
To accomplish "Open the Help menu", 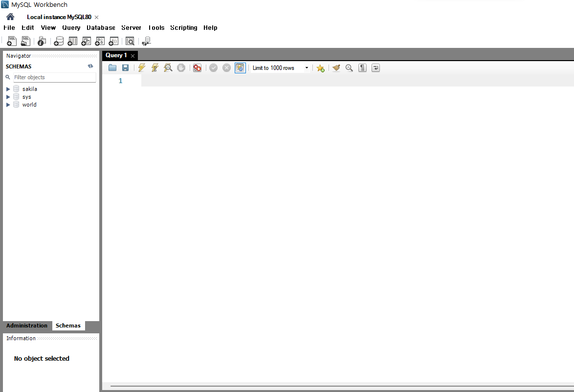I will tap(211, 28).
